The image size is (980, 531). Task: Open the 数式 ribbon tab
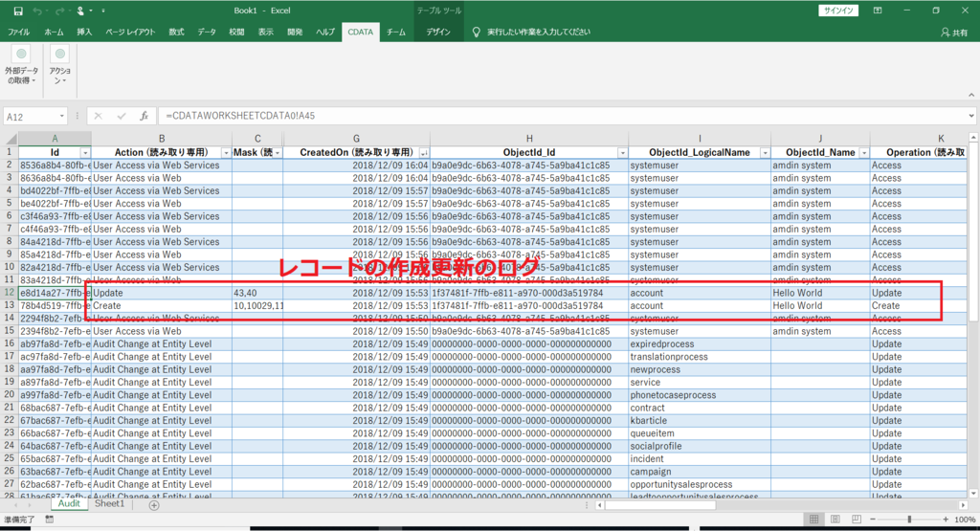[176, 32]
